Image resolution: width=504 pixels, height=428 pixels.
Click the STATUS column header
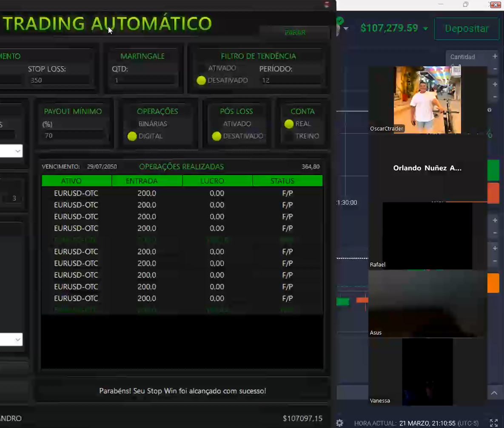[288, 181]
